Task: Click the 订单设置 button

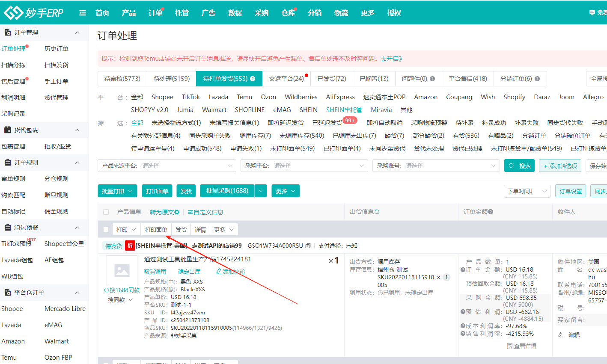Action: pyautogui.click(x=571, y=191)
